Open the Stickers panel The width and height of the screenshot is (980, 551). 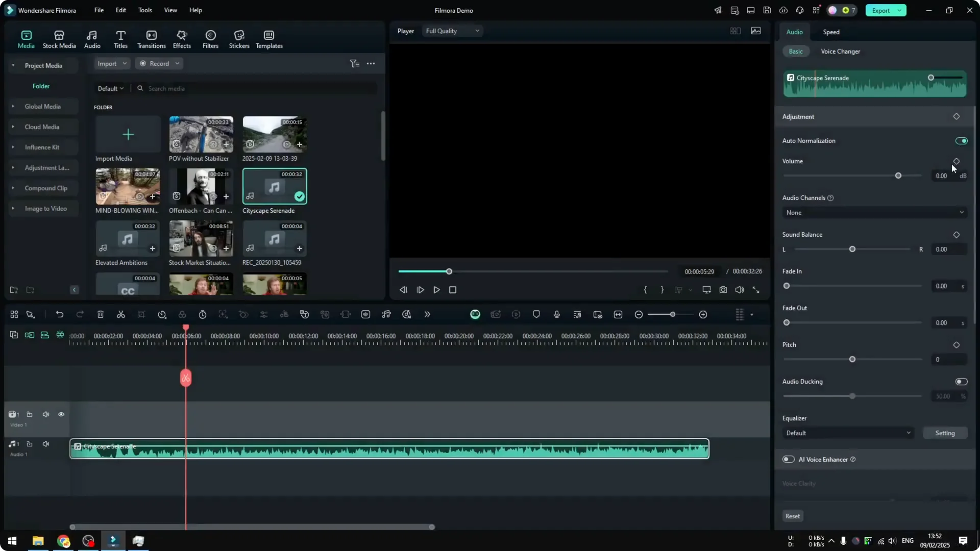click(238, 38)
